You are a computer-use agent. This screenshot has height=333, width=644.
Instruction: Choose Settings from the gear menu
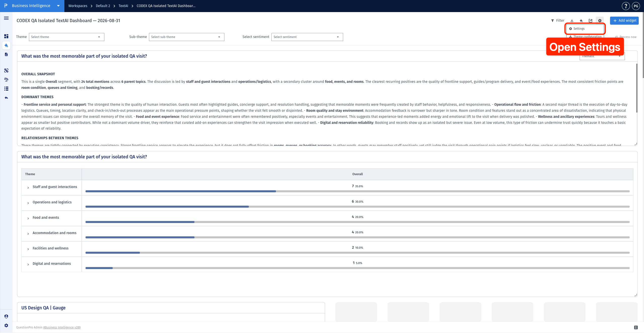point(585,29)
